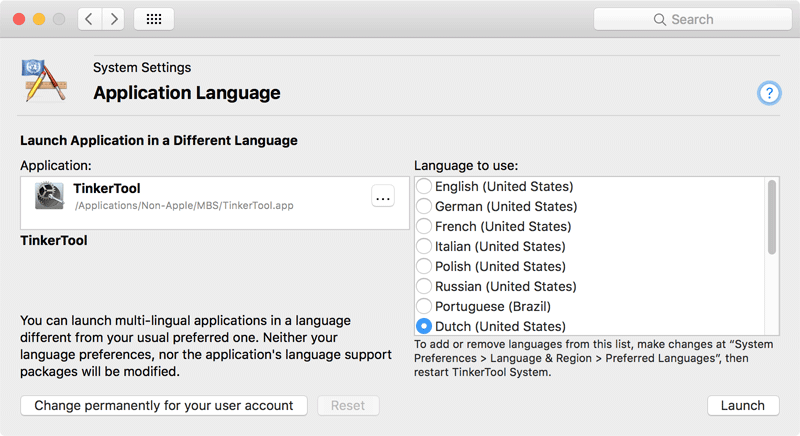Select Italian (United States) language
This screenshot has height=436, width=800.
coord(424,246)
